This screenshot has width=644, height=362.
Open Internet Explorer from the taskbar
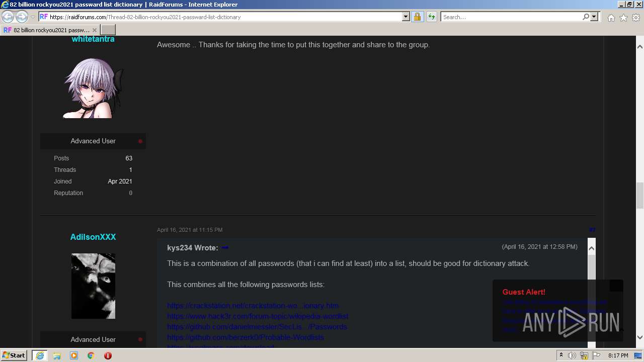39,355
